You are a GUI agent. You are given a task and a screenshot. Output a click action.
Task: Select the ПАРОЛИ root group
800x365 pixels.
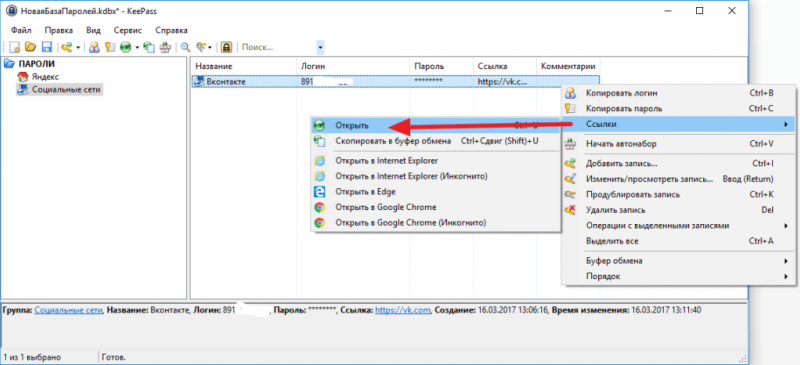[x=36, y=64]
